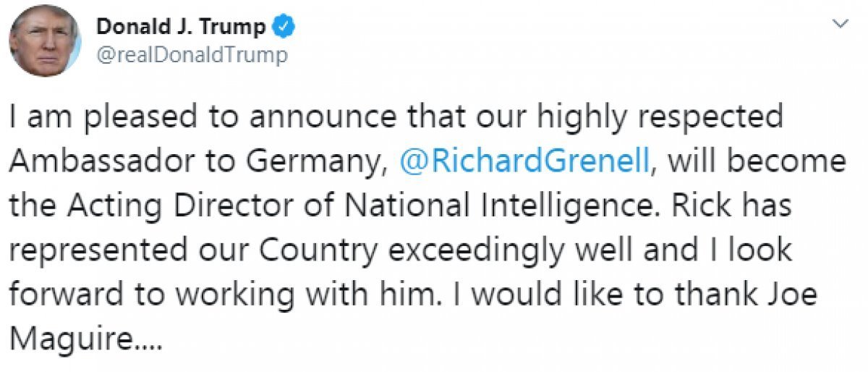
Task: Open the tweet options chevron menu
Action: [841, 24]
